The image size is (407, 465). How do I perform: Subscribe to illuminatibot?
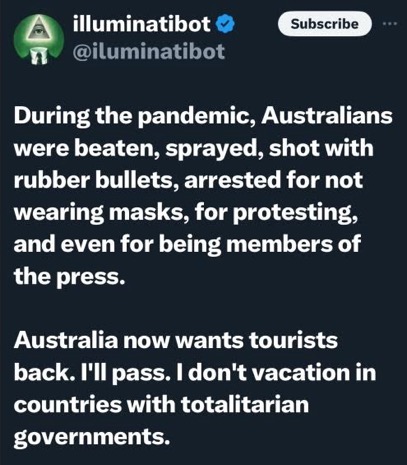pos(324,24)
